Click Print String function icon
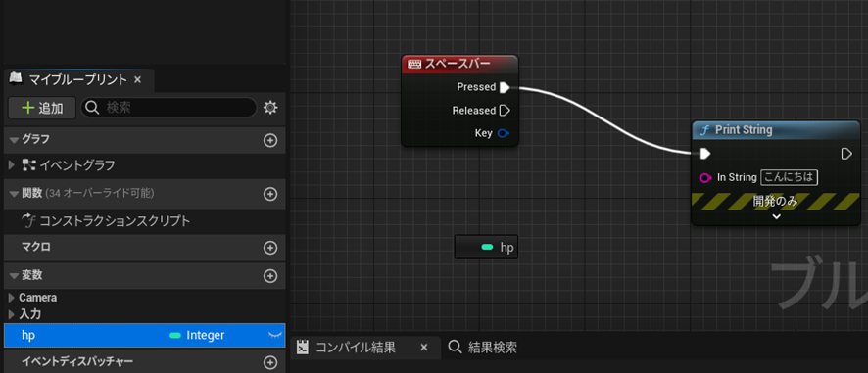The image size is (868, 373). 704,130
